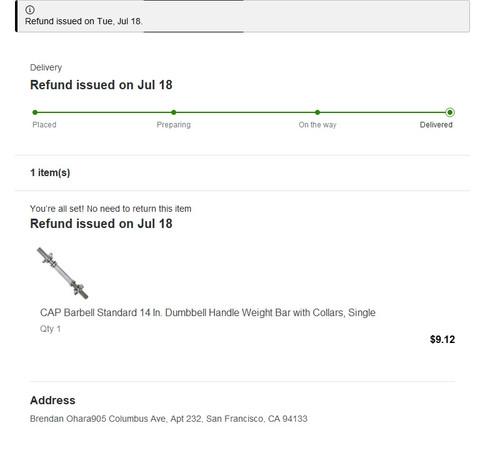This screenshot has height=466, width=500.
Task: Click the On the way progress dot
Action: click(317, 112)
